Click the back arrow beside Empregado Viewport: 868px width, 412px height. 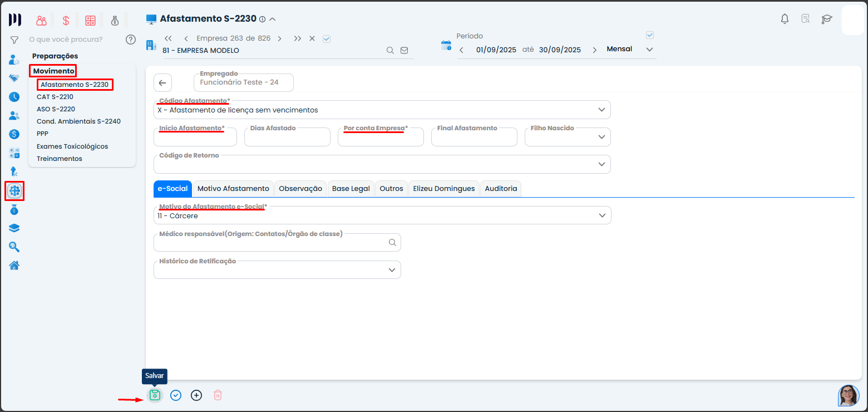[x=162, y=83]
